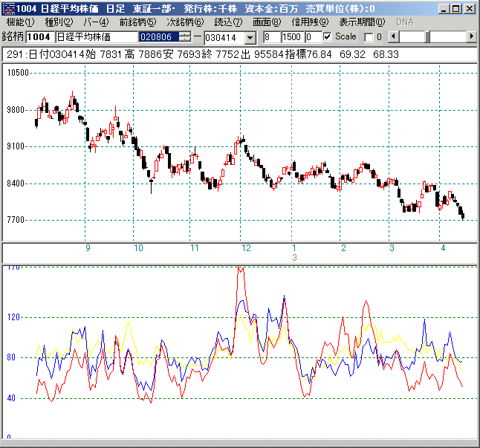Viewport: 480px width, 448px height.
Task: Click the application icon in the title bar
Action: (x=9, y=8)
